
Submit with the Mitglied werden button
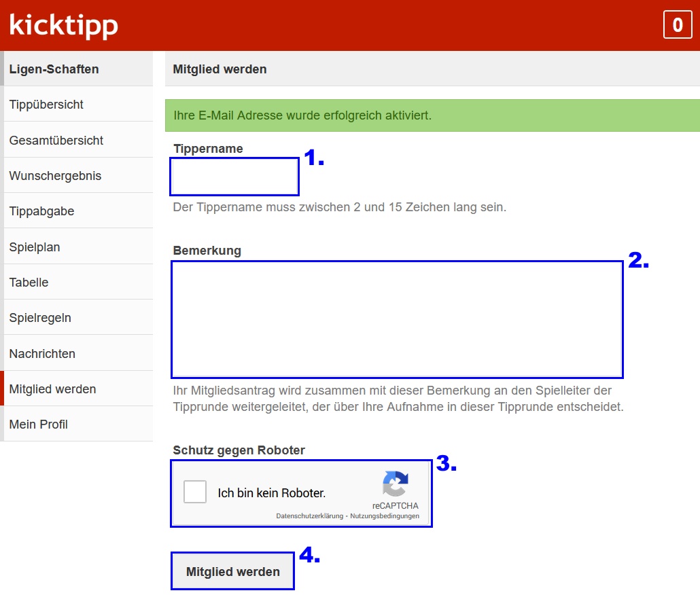[x=232, y=571]
